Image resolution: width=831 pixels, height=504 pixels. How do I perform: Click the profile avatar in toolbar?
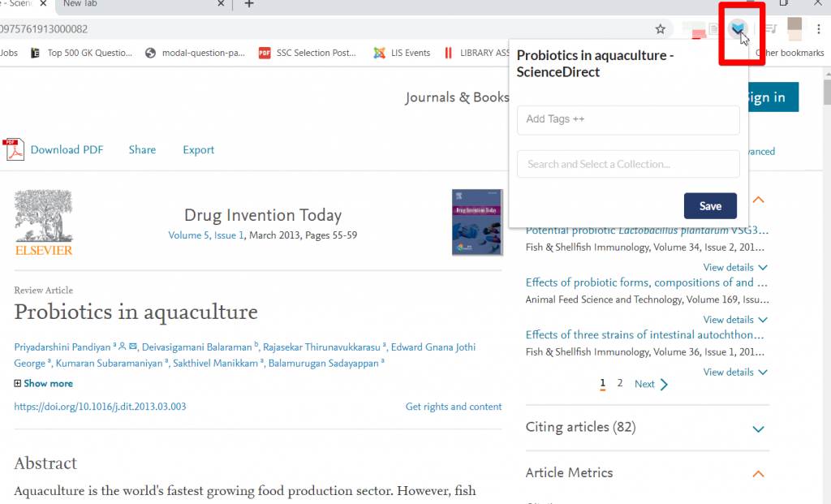coord(794,29)
